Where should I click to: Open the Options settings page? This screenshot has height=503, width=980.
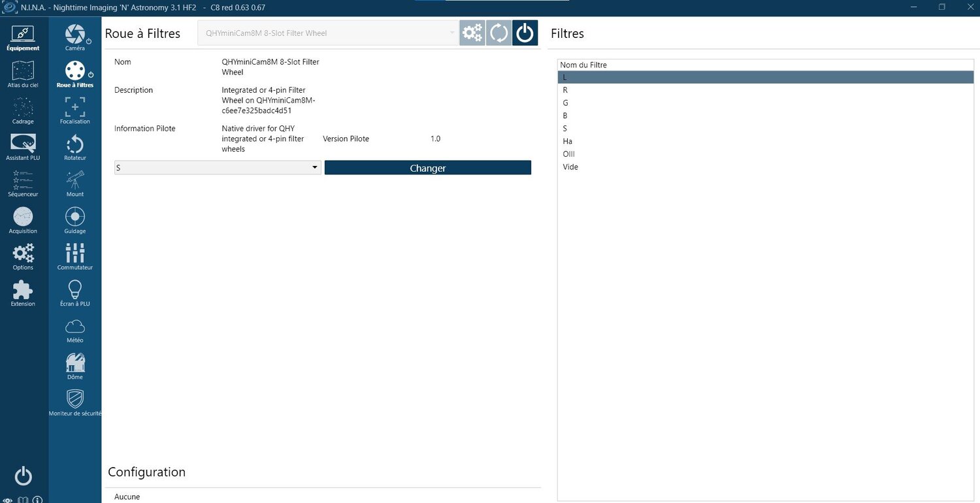pos(23,257)
